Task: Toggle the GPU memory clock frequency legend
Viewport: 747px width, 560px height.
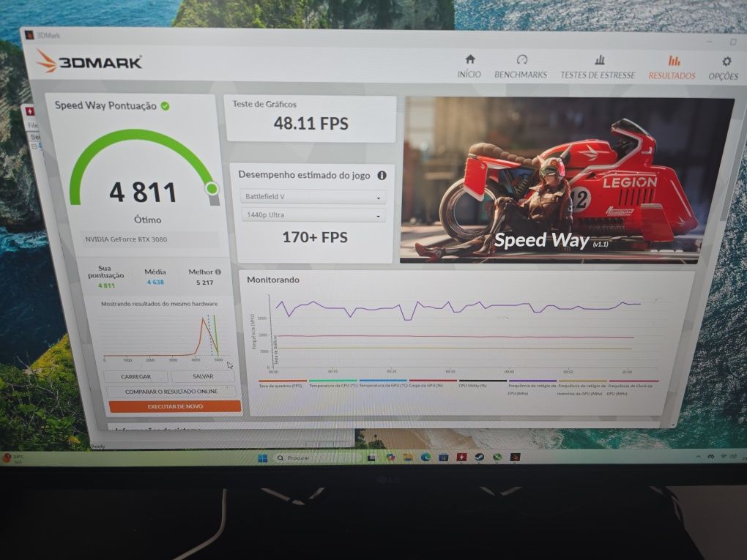Action: 582,388
